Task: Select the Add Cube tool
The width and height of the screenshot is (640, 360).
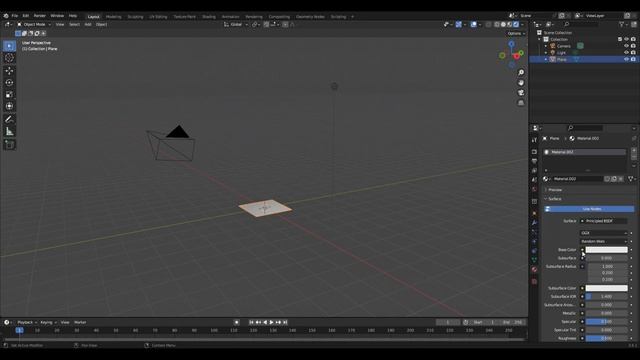Action: [x=9, y=144]
